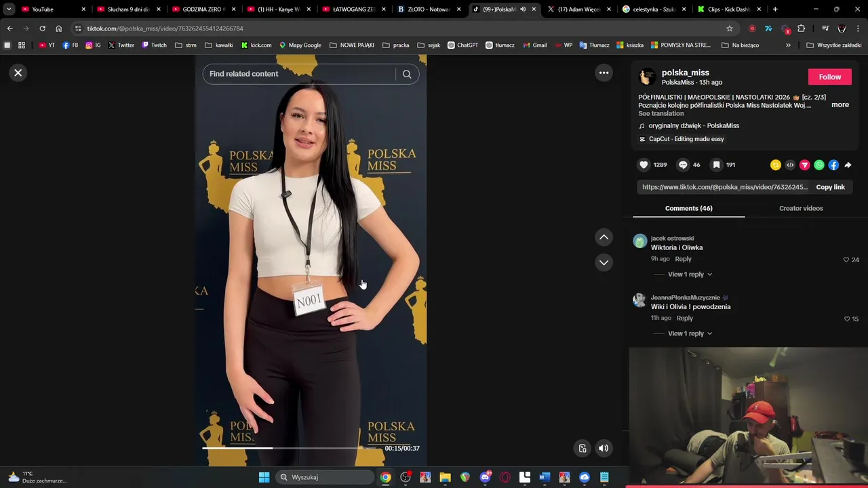Open the 'Wszystkie zakładki' folder

point(833,45)
